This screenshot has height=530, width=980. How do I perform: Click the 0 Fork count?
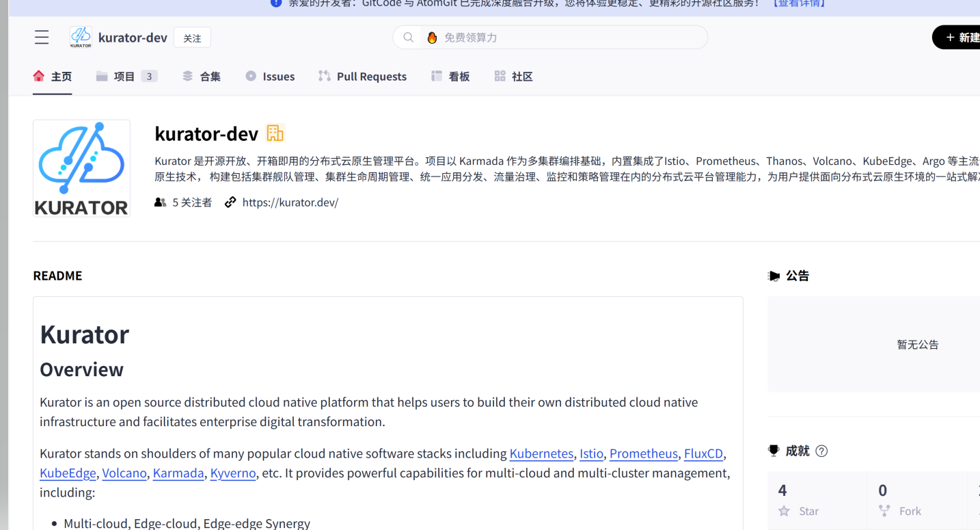click(883, 490)
